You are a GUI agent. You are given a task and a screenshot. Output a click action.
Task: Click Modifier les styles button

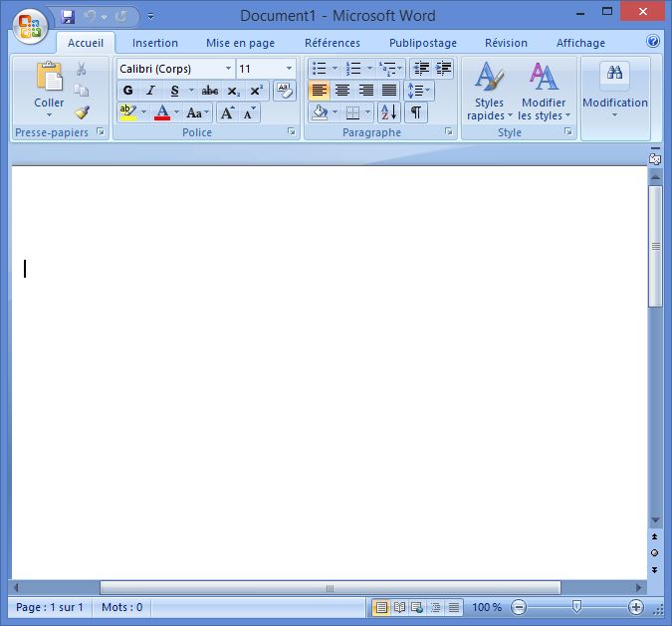point(544,91)
